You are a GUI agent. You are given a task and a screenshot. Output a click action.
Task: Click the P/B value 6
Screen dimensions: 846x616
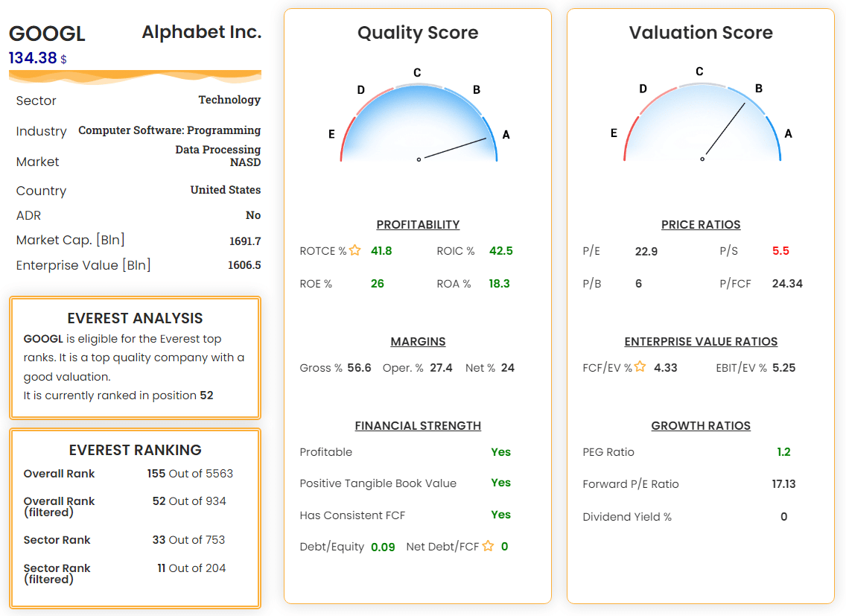(x=639, y=284)
